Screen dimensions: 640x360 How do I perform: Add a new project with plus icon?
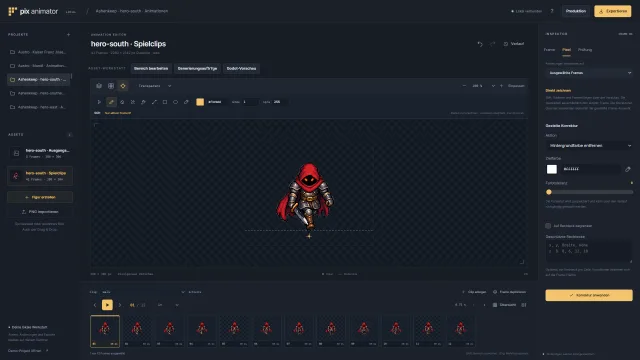coord(69,35)
